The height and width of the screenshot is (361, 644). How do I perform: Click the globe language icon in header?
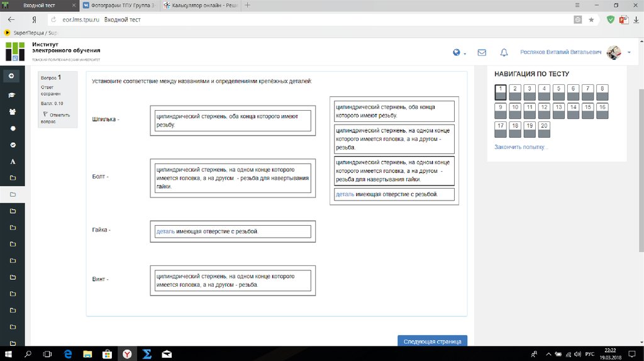coord(457,53)
